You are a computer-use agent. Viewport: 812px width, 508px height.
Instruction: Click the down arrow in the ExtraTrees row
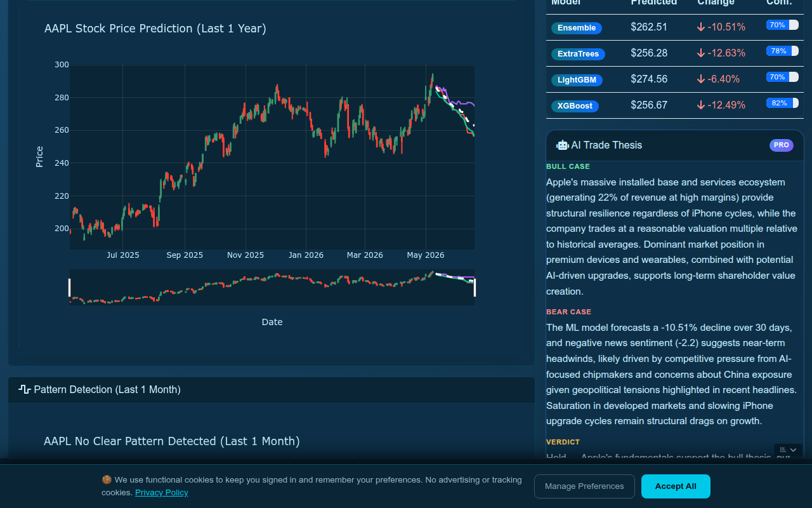pos(701,53)
